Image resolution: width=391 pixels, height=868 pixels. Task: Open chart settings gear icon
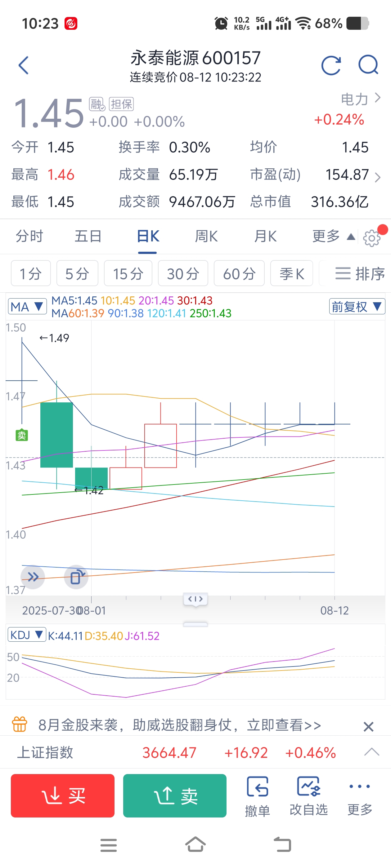pos(372,238)
